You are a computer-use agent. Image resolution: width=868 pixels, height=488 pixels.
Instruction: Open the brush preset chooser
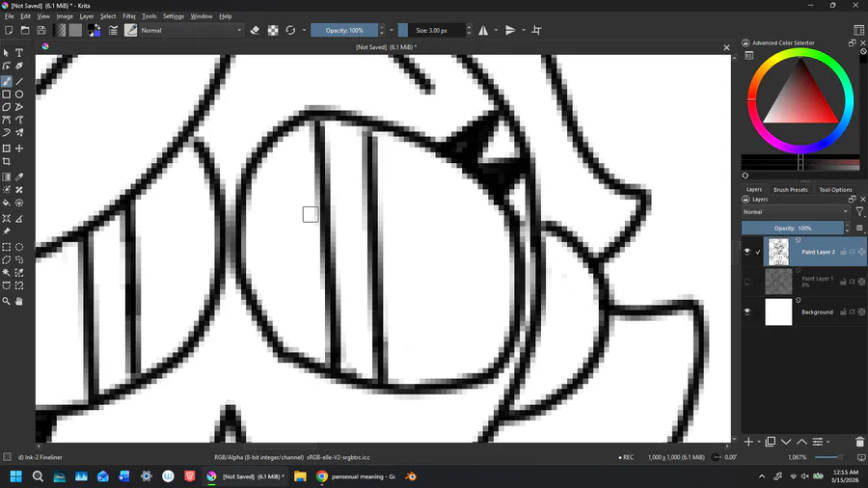(130, 31)
